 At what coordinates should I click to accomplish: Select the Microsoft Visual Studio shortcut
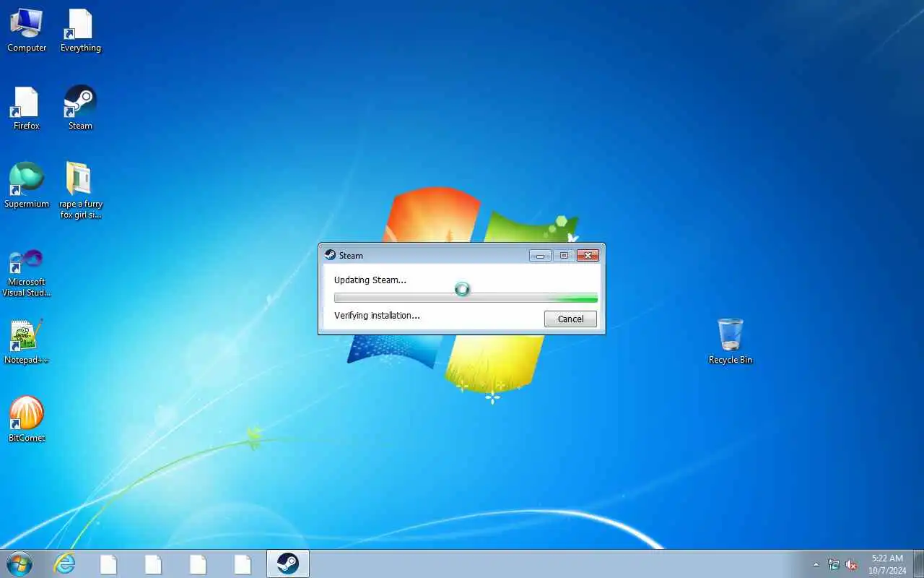click(27, 273)
